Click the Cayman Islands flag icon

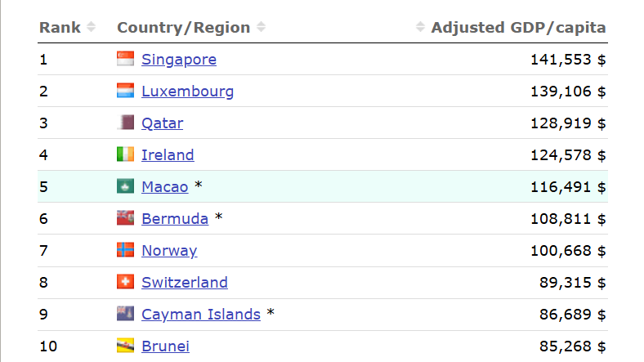[x=125, y=314]
